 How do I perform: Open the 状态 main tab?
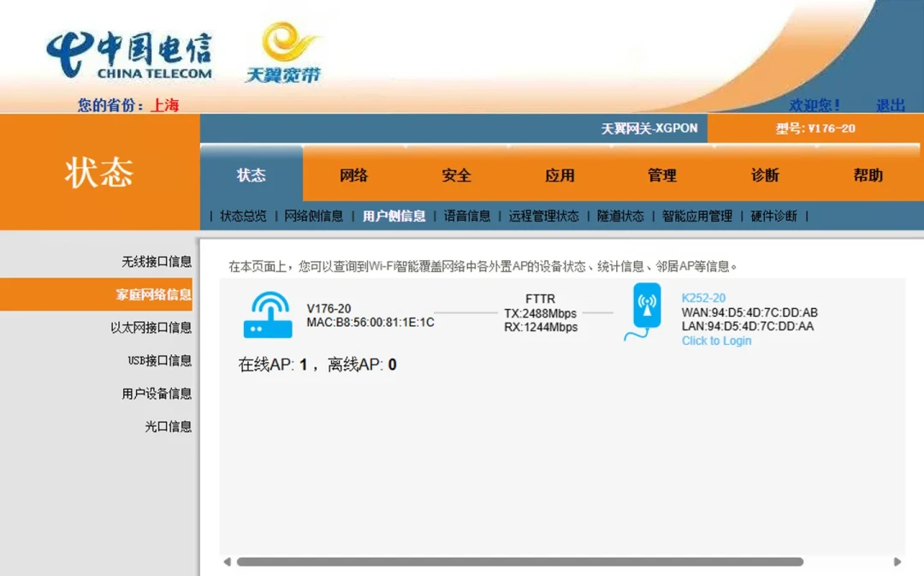click(252, 175)
